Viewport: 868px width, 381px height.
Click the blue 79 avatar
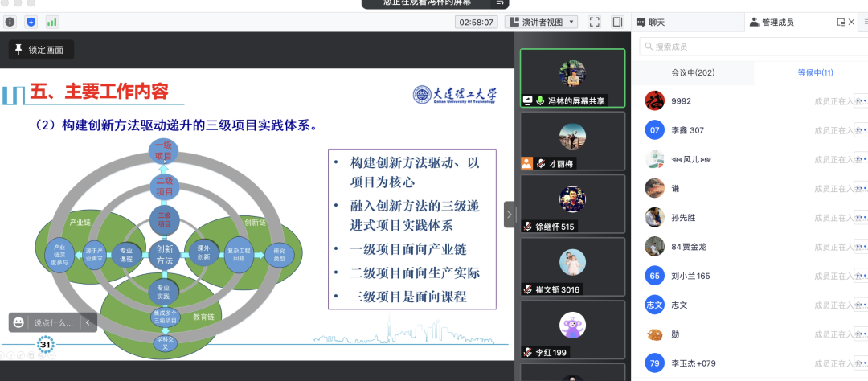coord(655,363)
